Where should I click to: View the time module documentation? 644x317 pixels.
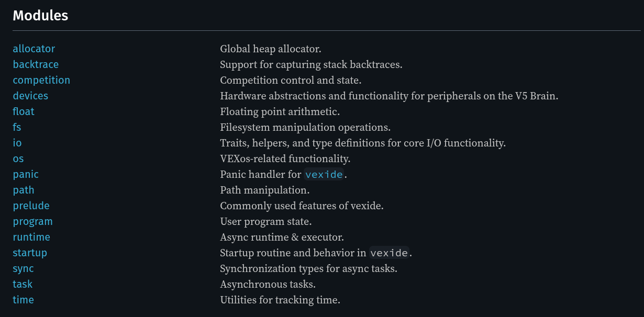pos(24,300)
